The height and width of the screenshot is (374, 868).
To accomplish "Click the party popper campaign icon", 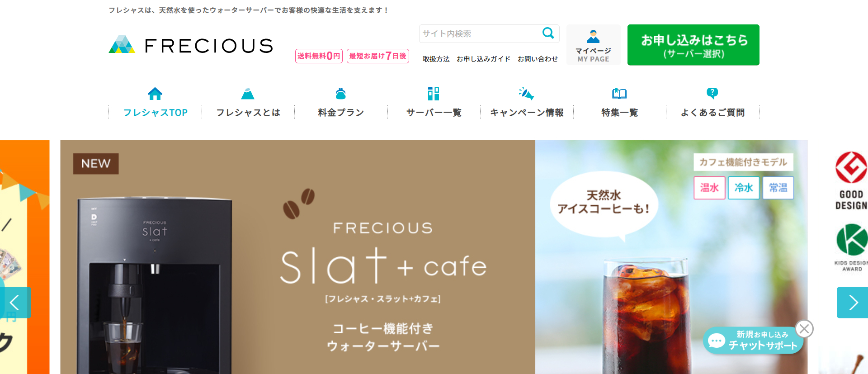I will click(x=526, y=93).
